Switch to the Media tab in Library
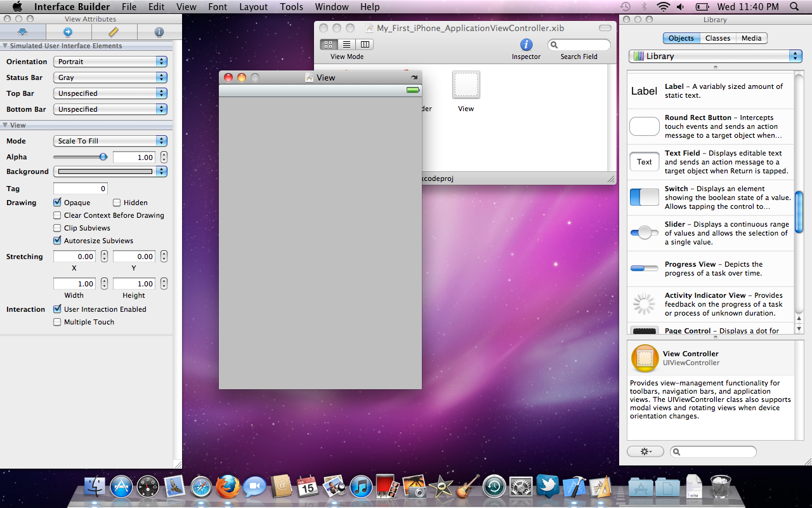This screenshot has height=508, width=812. [752, 38]
